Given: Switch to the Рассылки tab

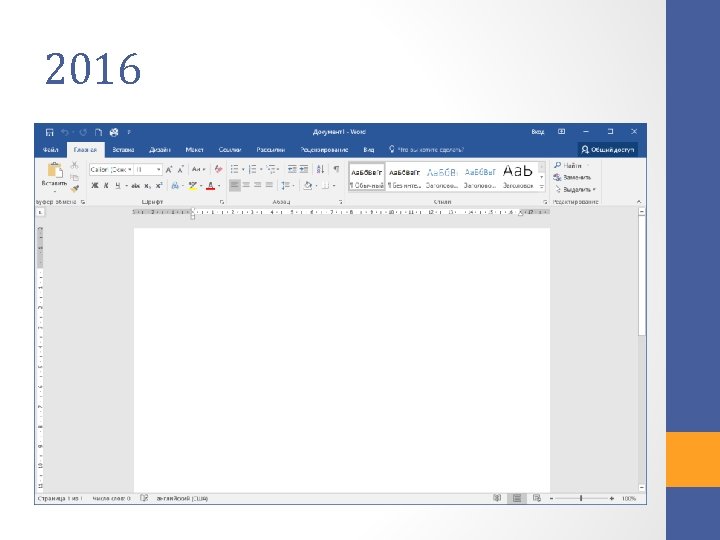Looking at the screenshot, I should (270, 150).
